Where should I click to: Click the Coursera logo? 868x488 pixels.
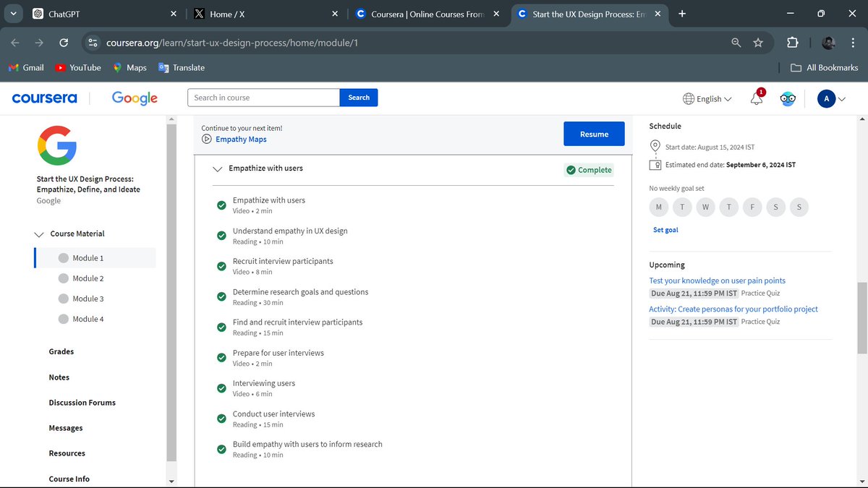tap(44, 98)
